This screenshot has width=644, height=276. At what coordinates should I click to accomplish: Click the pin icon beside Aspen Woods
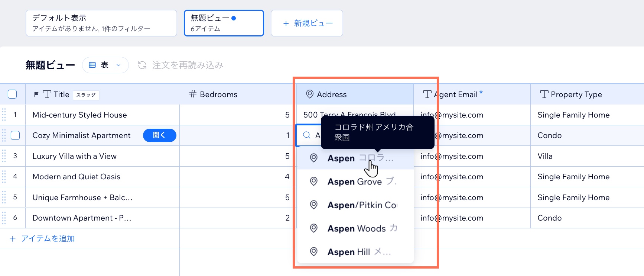pos(314,228)
